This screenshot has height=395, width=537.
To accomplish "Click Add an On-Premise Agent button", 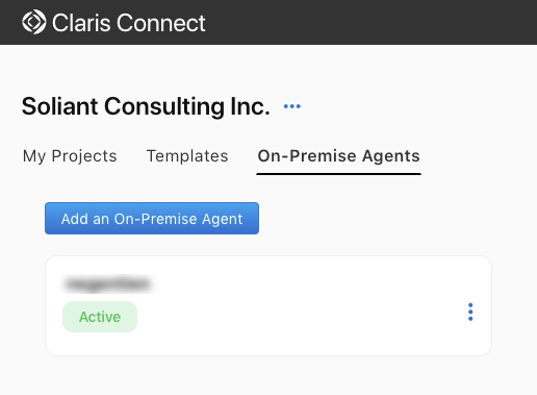I will tap(152, 218).
